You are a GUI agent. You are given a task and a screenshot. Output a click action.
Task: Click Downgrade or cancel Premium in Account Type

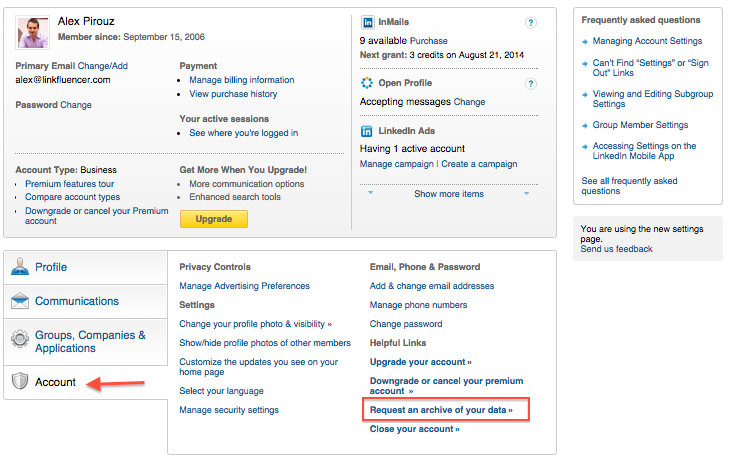tap(97, 216)
